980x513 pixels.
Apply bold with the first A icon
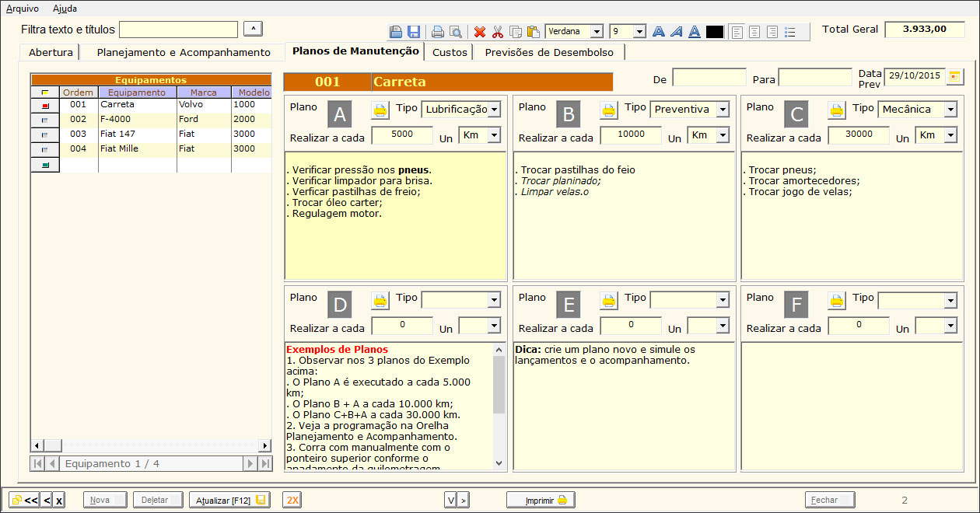coord(659,32)
